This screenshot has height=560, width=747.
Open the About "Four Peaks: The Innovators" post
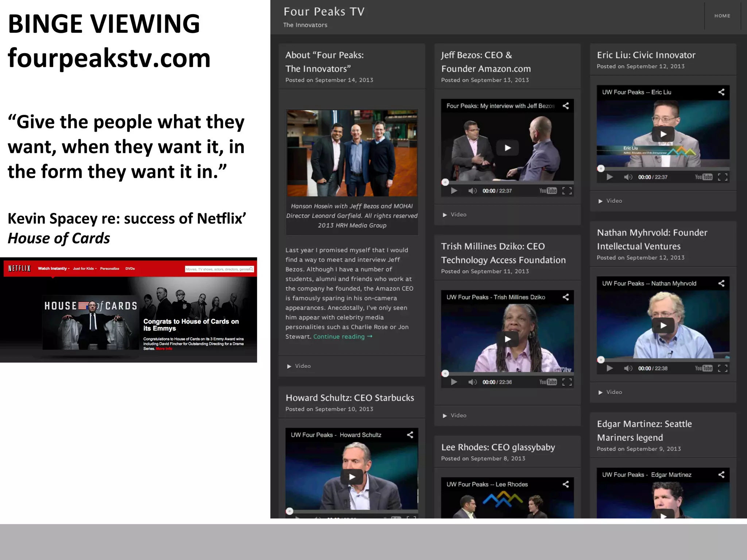click(325, 62)
